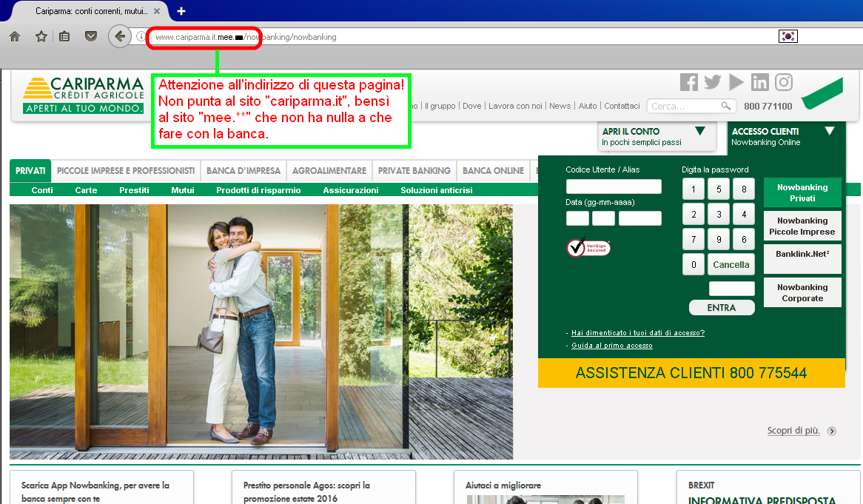Select Banklink.Net²

tap(802, 259)
